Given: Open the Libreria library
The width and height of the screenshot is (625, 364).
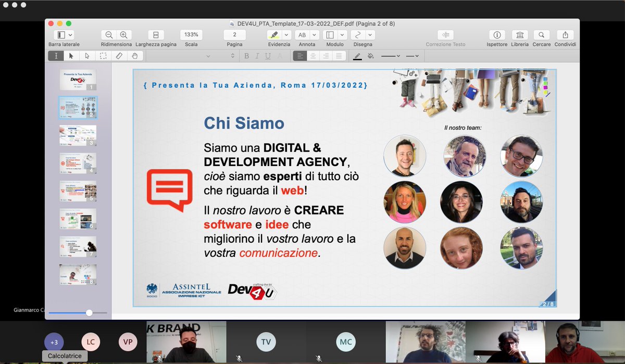Looking at the screenshot, I should [x=520, y=35].
